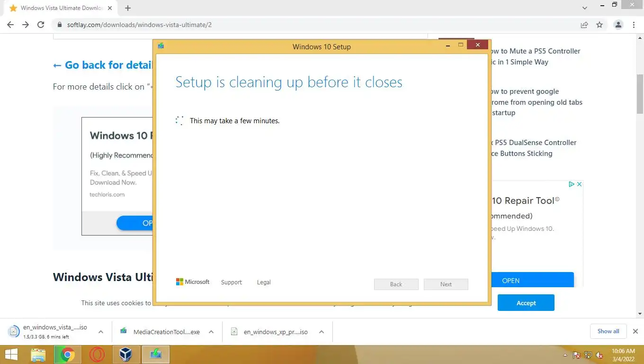Screen dimensions: 644x364
Task: Click Chrome's forward navigation arrow
Action: click(x=26, y=25)
